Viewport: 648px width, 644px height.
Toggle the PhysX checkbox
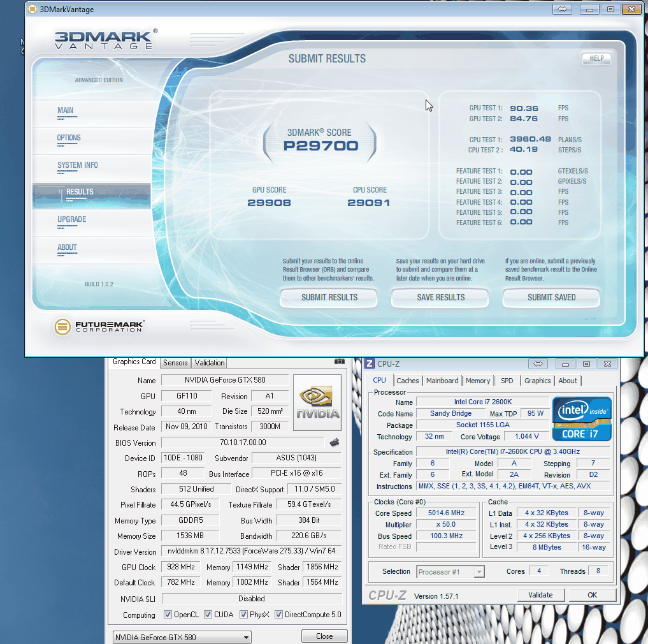pyautogui.click(x=243, y=614)
